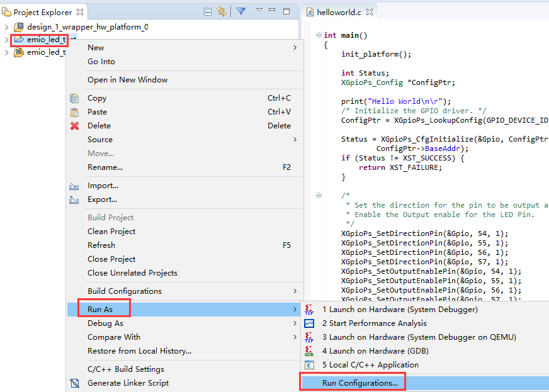Click the GDB launch icon
549x392 pixels.
(x=309, y=351)
